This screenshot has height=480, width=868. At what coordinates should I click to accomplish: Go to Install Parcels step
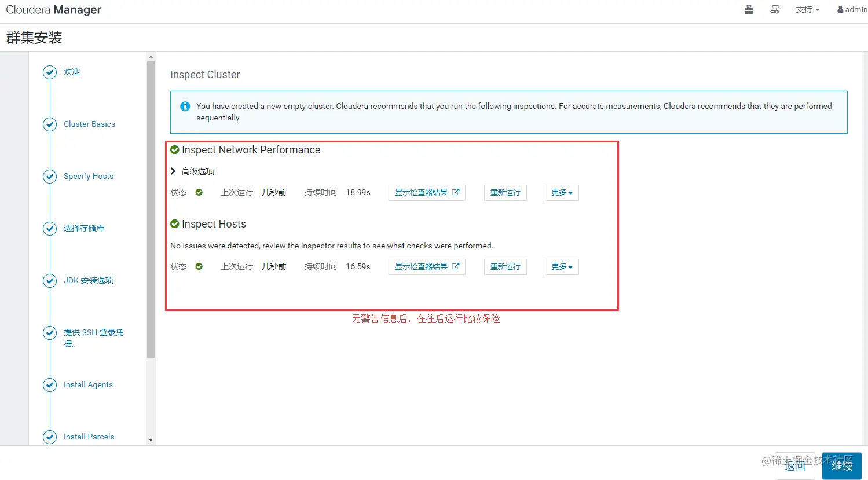click(x=89, y=437)
